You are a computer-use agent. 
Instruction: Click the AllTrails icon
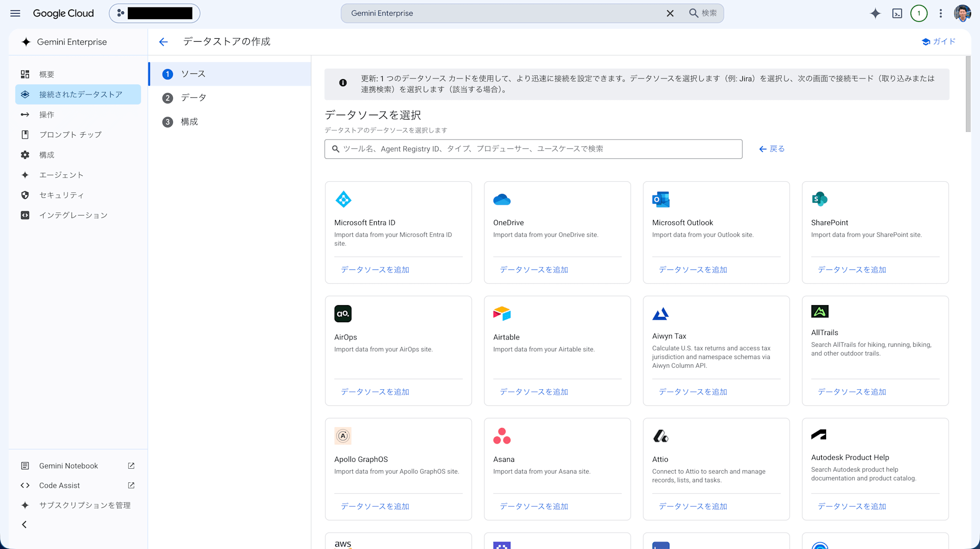click(819, 311)
